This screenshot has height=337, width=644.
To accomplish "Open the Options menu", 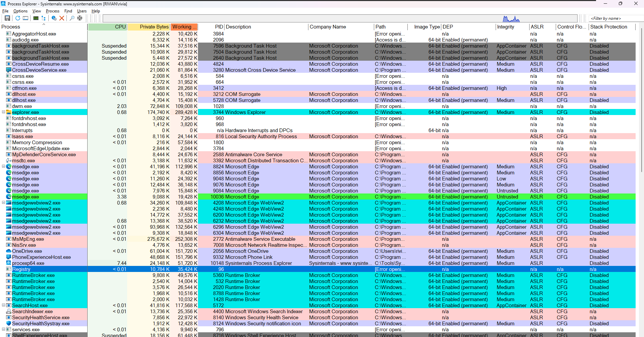I will (20, 11).
